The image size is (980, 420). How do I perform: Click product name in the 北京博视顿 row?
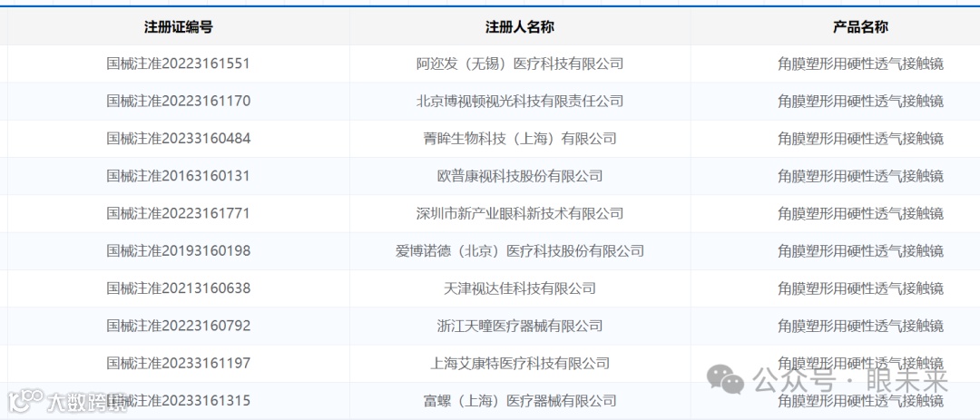(x=860, y=102)
